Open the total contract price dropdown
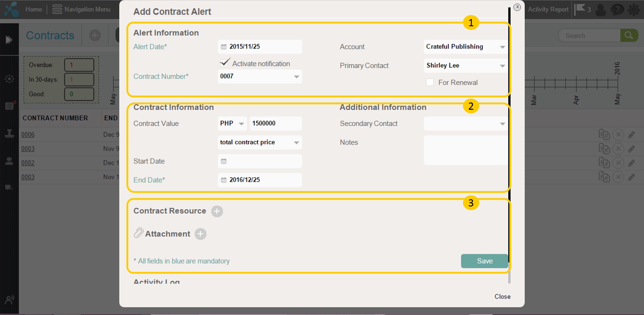This screenshot has width=644, height=315. click(x=260, y=142)
